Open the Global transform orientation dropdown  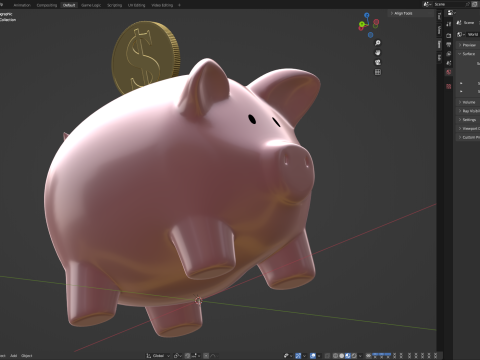(158, 356)
